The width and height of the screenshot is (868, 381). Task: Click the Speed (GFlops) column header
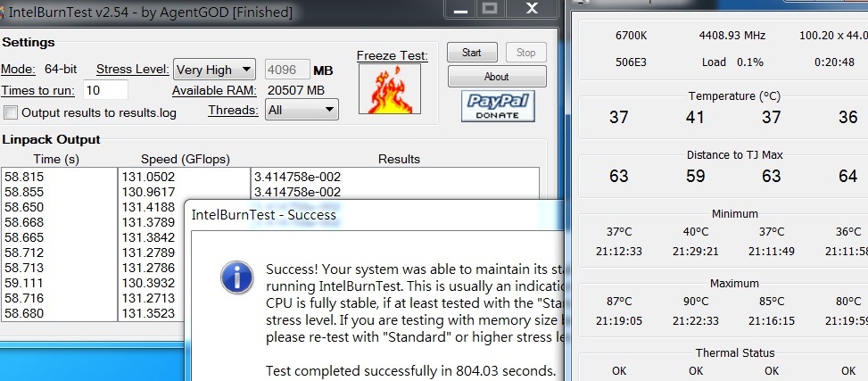[186, 160]
